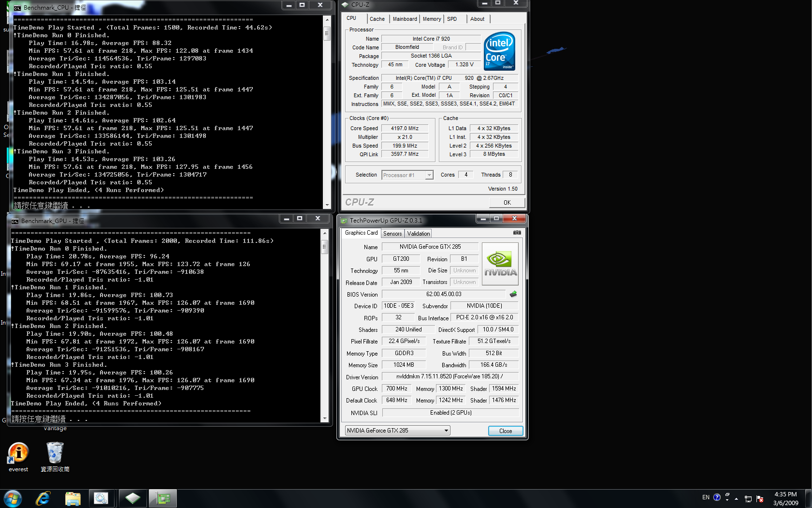Image resolution: width=812 pixels, height=508 pixels.
Task: Open the Sensors tab in GPU-Z
Action: [392, 233]
